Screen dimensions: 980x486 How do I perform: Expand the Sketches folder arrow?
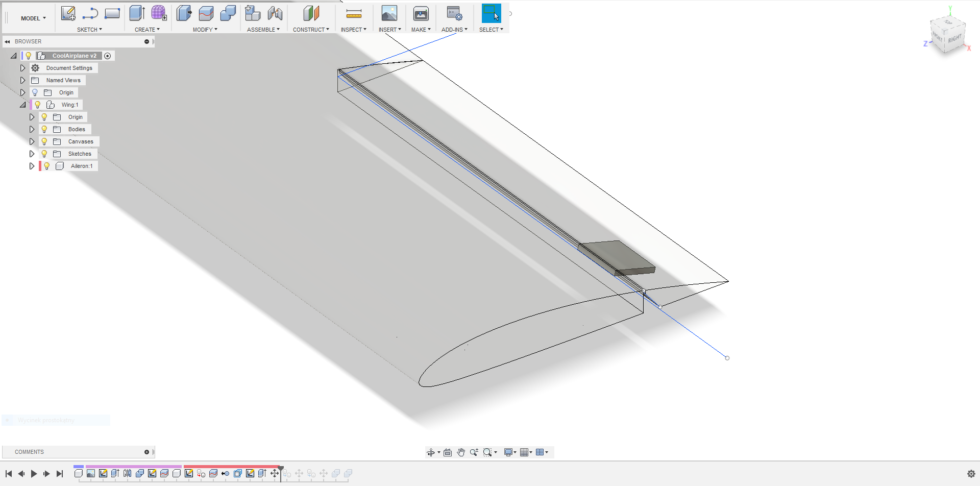point(32,154)
